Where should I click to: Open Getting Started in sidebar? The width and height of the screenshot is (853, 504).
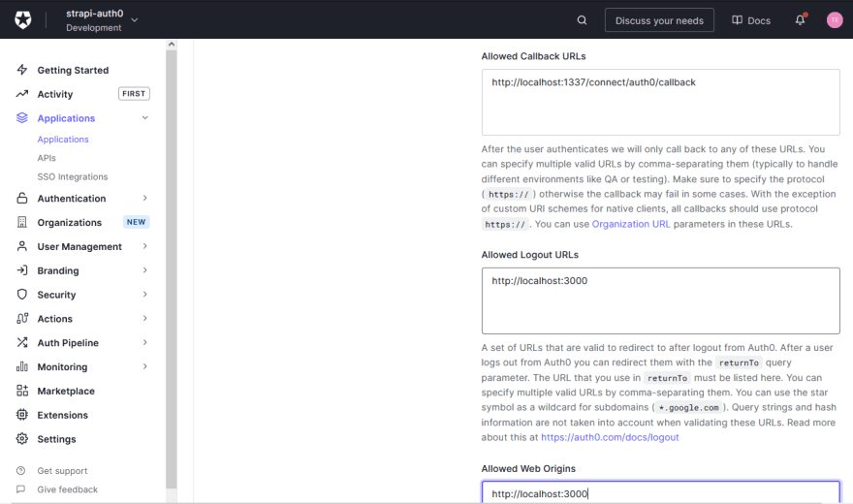[73, 70]
